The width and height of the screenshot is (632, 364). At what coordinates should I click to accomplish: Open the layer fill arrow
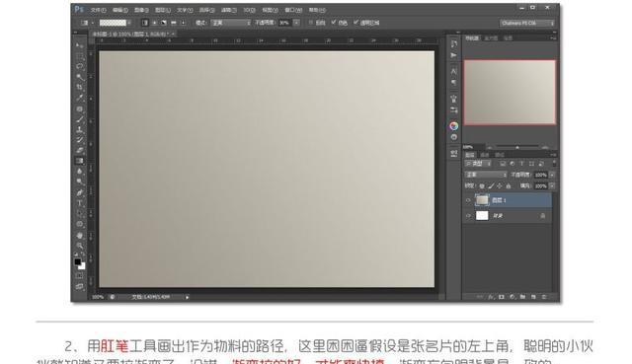[x=552, y=186]
